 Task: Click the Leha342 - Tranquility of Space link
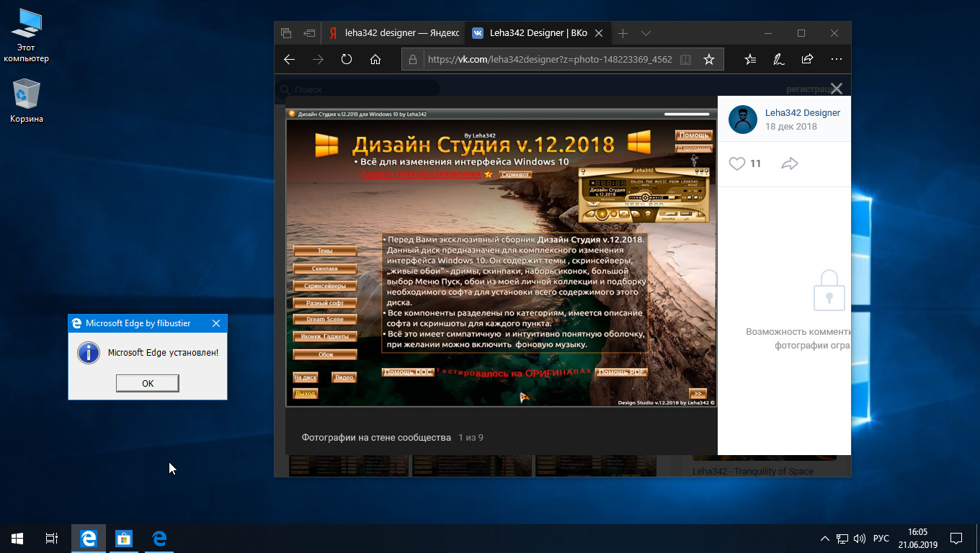(753, 471)
